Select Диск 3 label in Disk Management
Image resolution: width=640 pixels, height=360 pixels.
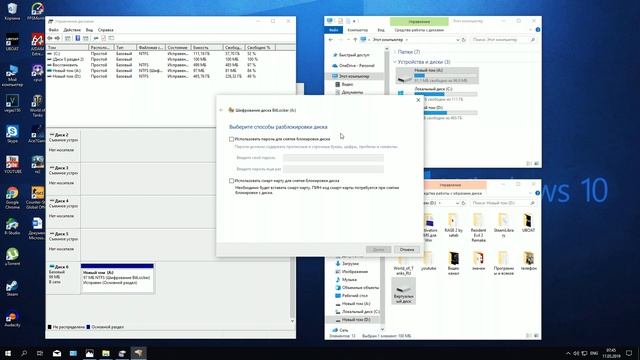(63, 168)
